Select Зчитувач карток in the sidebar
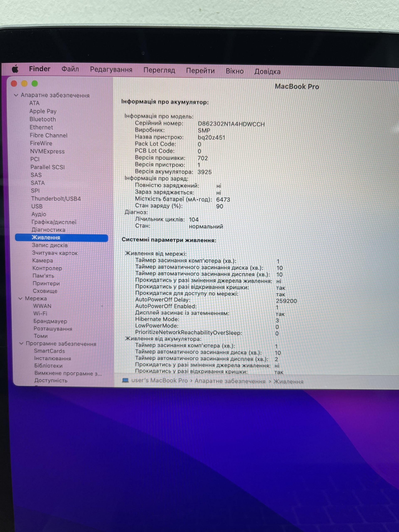 pyautogui.click(x=55, y=253)
